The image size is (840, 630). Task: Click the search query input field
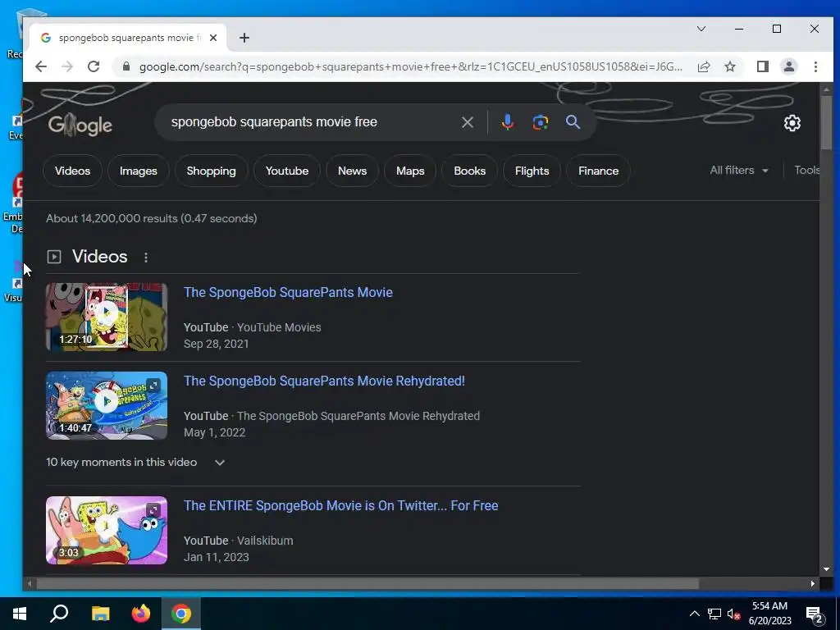click(x=311, y=122)
